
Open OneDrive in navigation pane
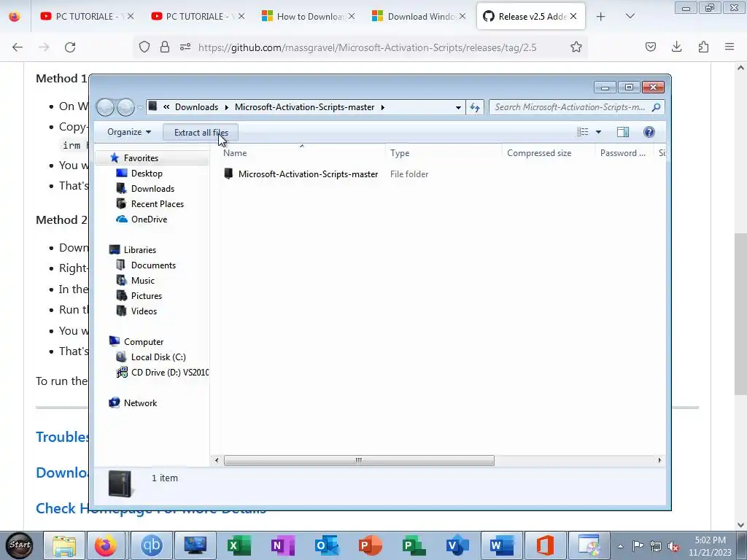click(149, 219)
